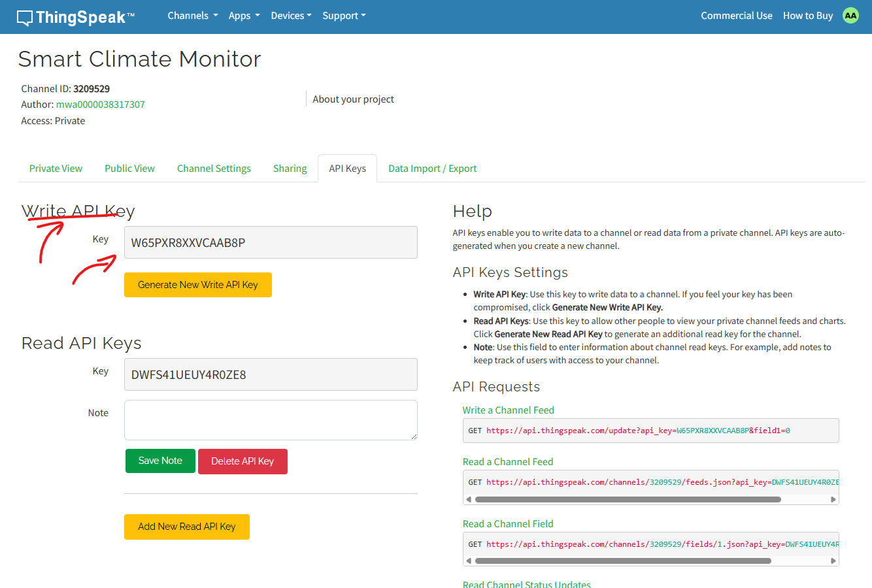The image size is (872, 588).
Task: Open the Data Import / Export tab
Action: click(432, 169)
